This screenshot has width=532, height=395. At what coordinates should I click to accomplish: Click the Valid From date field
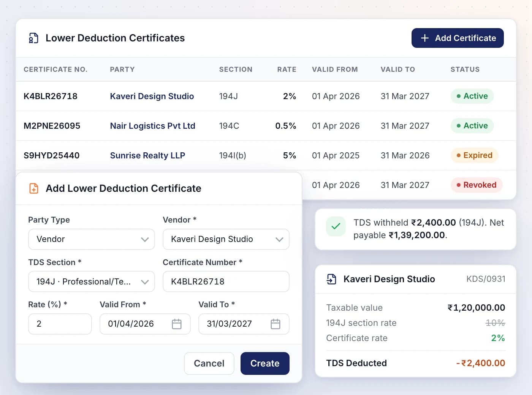point(145,324)
